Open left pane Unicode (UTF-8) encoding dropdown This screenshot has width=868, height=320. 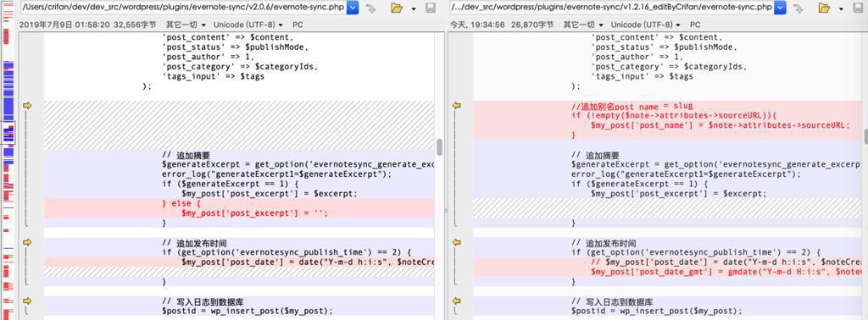coord(248,25)
